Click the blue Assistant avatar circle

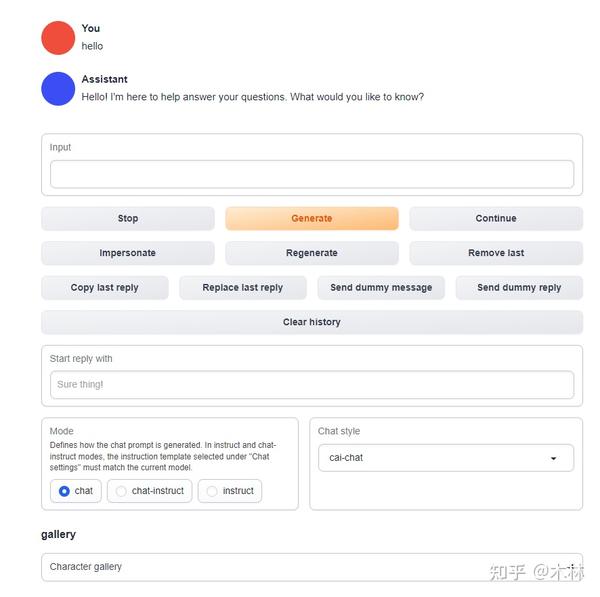click(x=58, y=89)
